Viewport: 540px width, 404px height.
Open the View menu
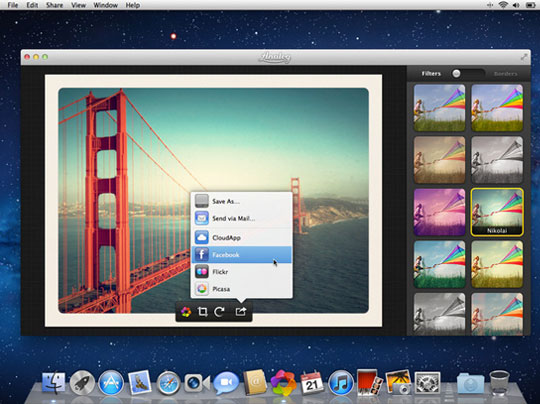79,5
